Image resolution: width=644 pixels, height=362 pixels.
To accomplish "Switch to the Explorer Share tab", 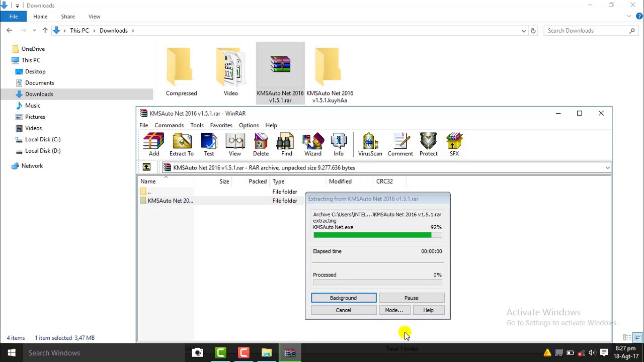I will [68, 17].
